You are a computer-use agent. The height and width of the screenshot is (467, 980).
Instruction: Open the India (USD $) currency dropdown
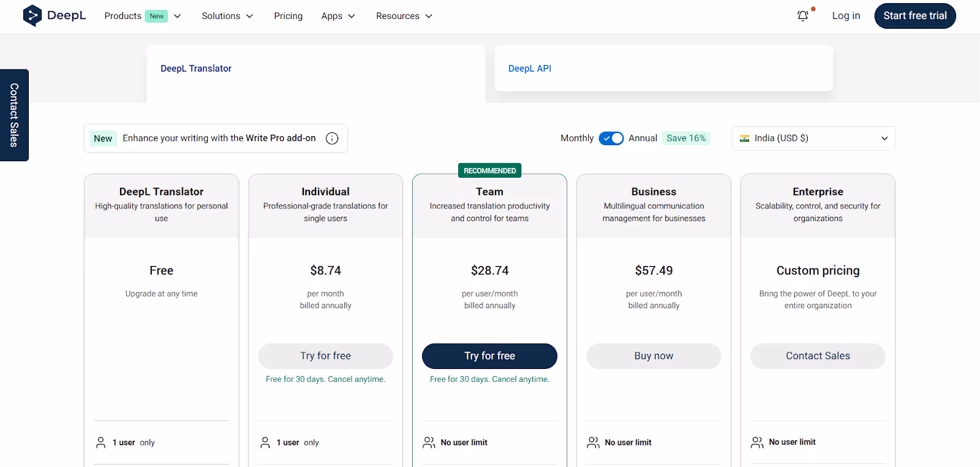(813, 139)
